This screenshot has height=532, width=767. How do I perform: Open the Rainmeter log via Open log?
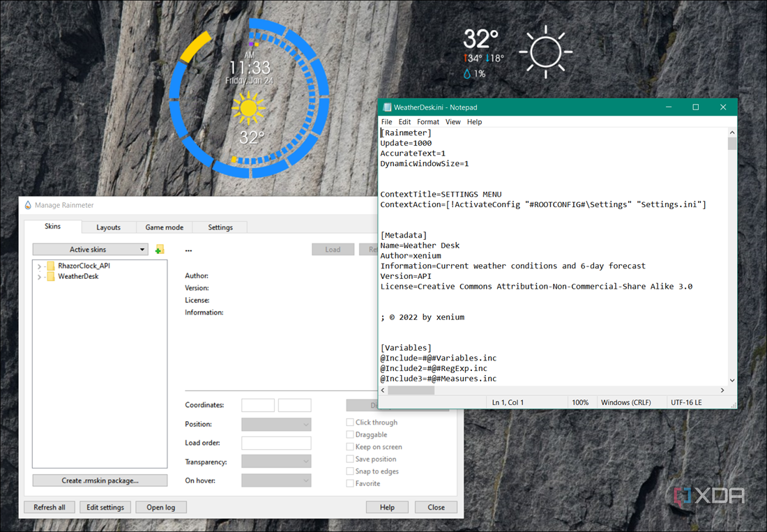point(161,507)
